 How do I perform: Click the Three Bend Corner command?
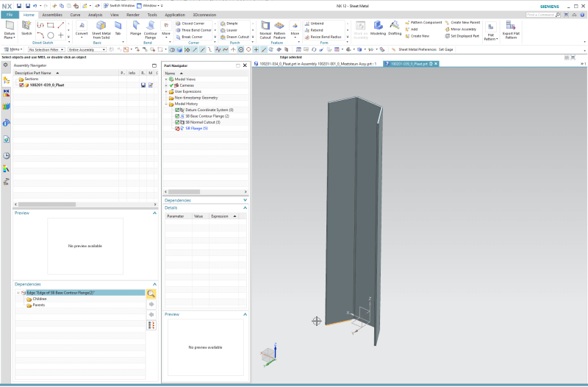pyautogui.click(x=193, y=30)
